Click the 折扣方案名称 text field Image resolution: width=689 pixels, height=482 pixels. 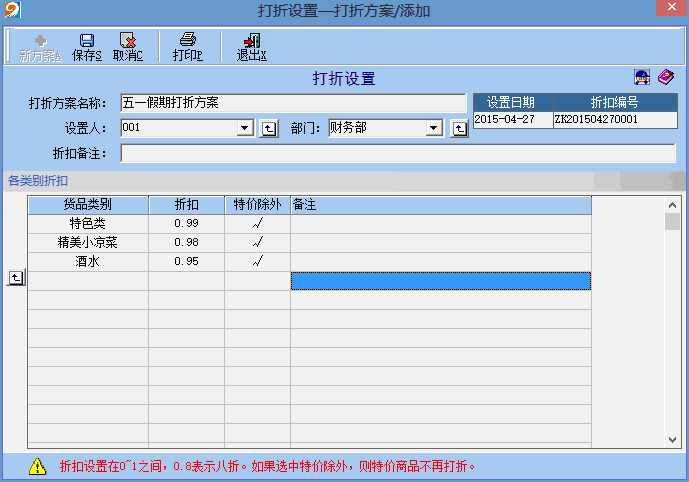pyautogui.click(x=292, y=102)
